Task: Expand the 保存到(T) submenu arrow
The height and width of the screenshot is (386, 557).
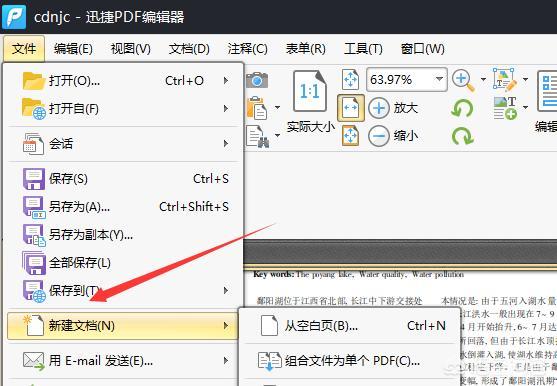Action: pyautogui.click(x=226, y=291)
